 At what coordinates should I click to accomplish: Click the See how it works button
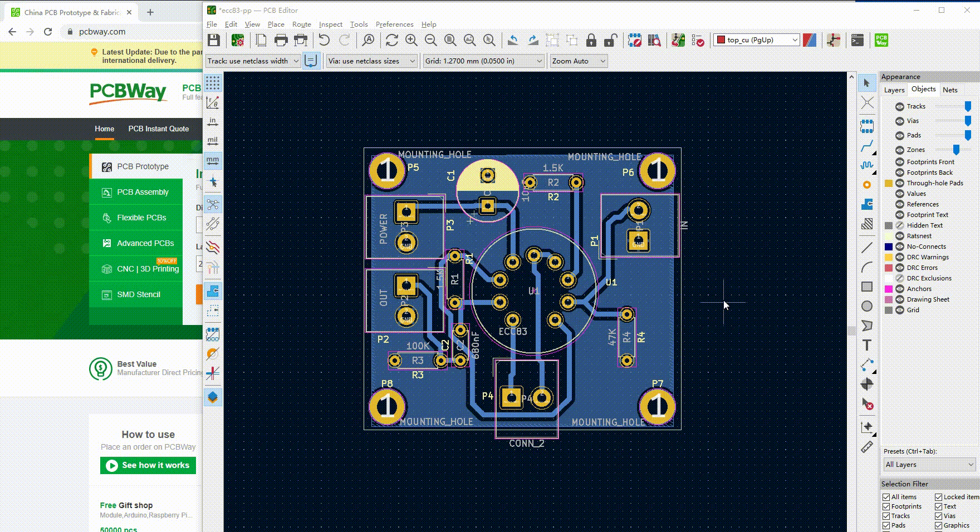[x=148, y=465]
